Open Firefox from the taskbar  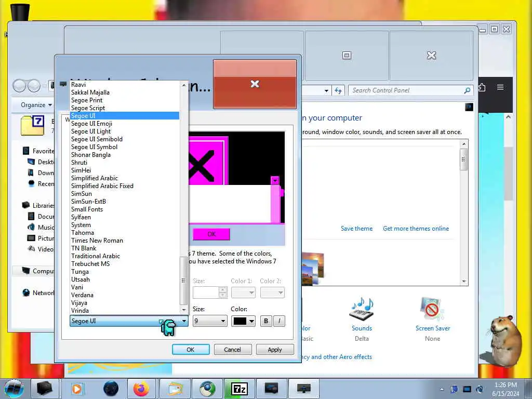141,389
